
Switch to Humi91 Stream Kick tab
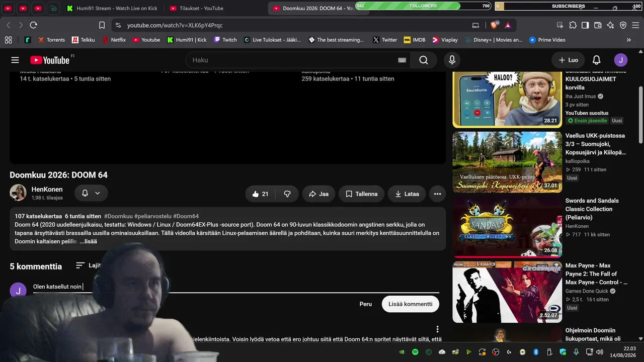[112, 9]
